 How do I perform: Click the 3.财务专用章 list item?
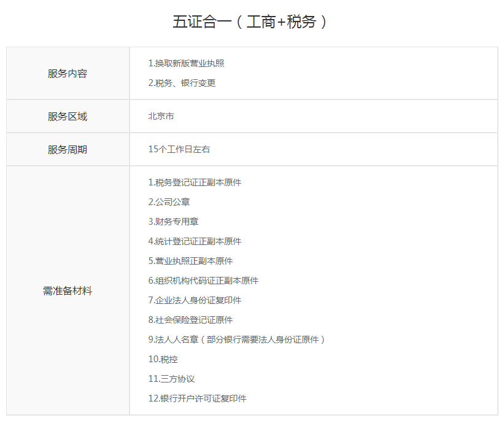(173, 222)
